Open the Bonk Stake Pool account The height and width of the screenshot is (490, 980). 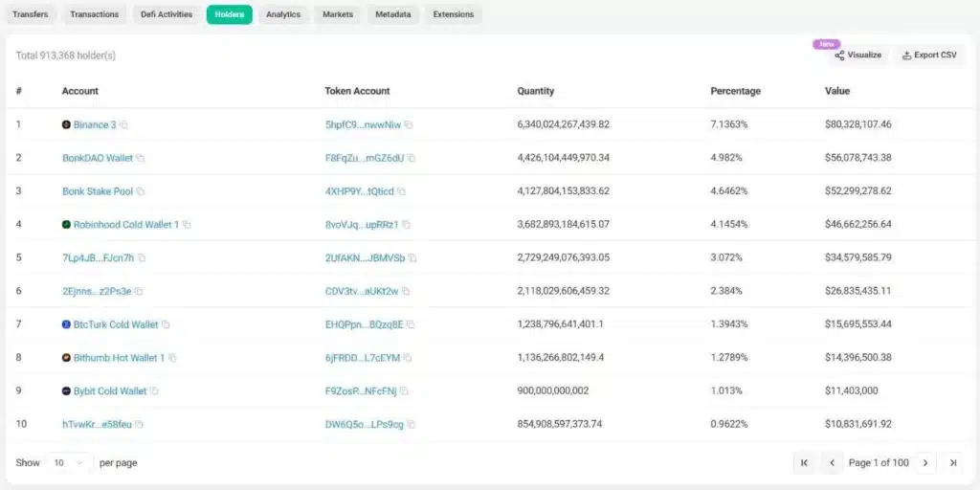(x=98, y=191)
